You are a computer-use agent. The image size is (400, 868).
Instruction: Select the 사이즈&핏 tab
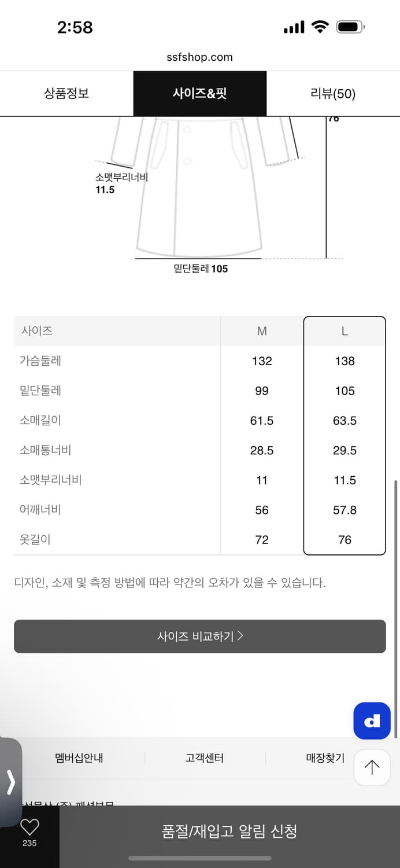(199, 94)
